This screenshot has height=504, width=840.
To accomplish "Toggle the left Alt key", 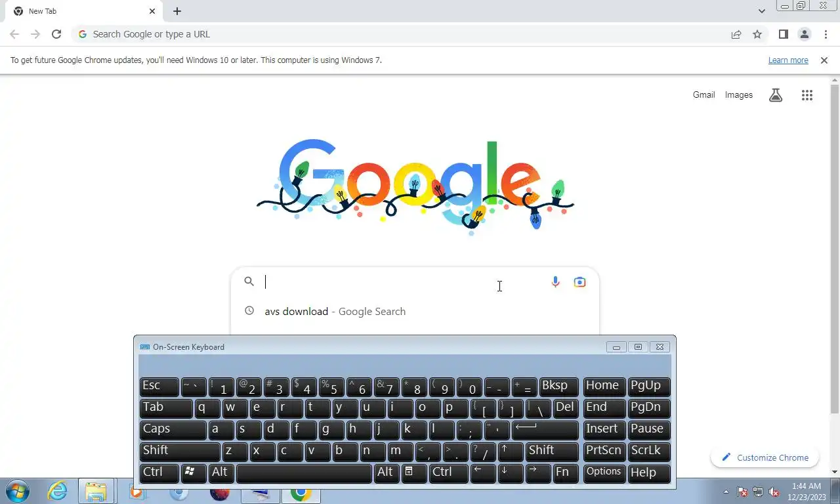I will pos(221,473).
